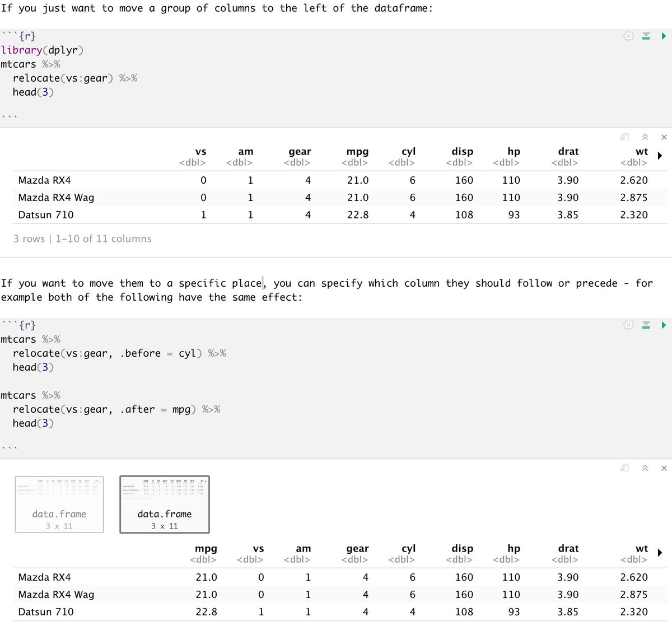Click Datsun 710 mpg 22.8 in mpg-first table
The width and height of the screenshot is (672, 626).
(206, 612)
